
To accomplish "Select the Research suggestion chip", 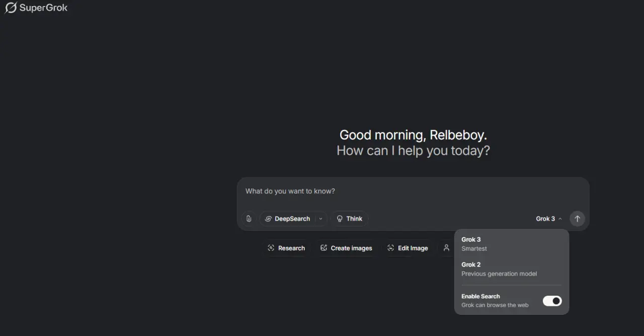I will pyautogui.click(x=286, y=248).
